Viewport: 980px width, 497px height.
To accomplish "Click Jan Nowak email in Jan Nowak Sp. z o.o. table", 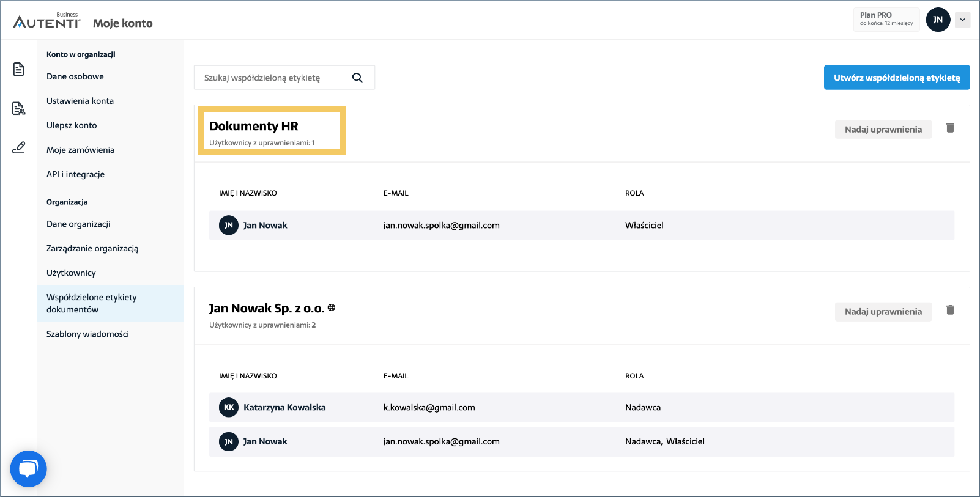I will [x=442, y=441].
